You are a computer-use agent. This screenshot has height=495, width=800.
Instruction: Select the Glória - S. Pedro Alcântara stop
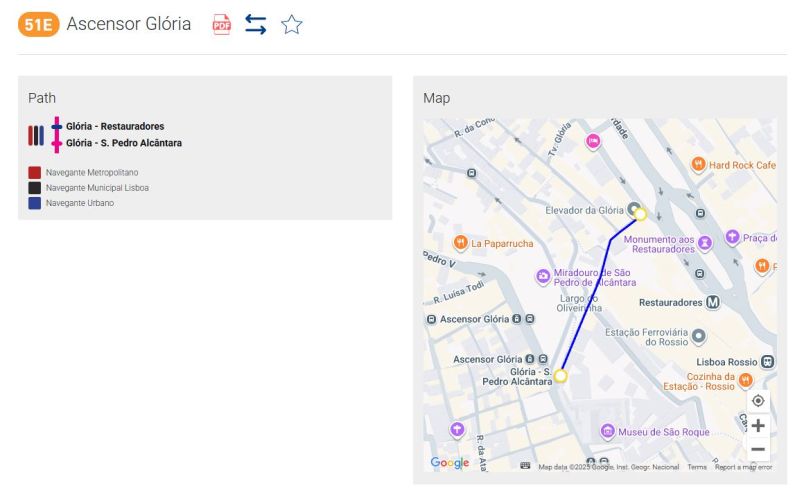(124, 143)
